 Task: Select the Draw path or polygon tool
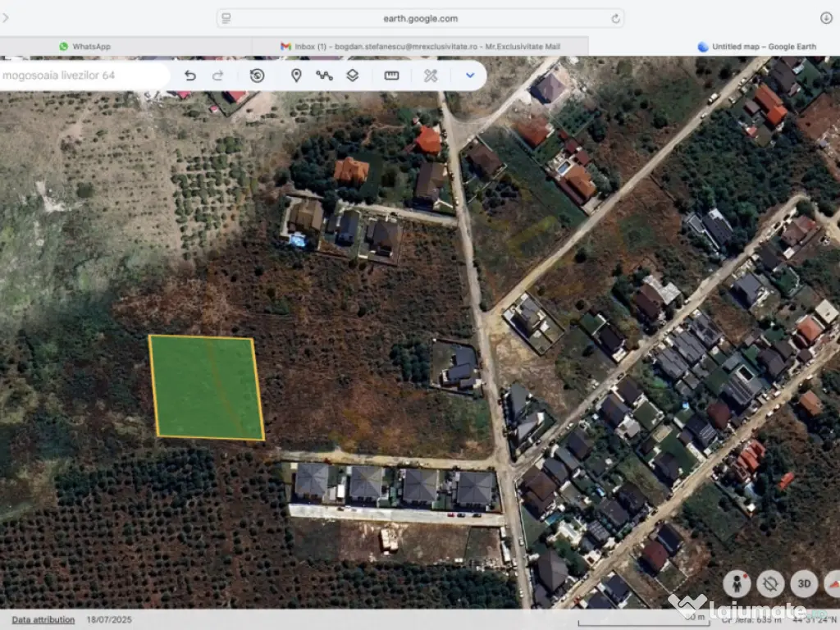coord(324,75)
